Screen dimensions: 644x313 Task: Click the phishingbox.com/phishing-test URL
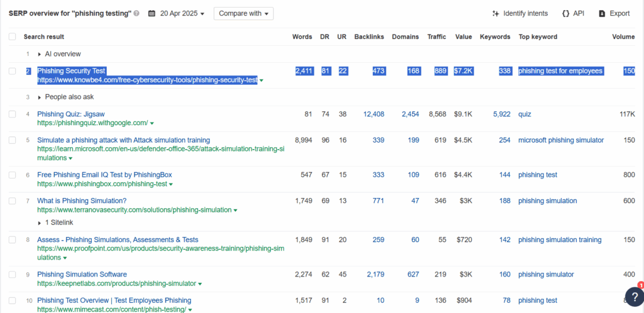point(103,184)
